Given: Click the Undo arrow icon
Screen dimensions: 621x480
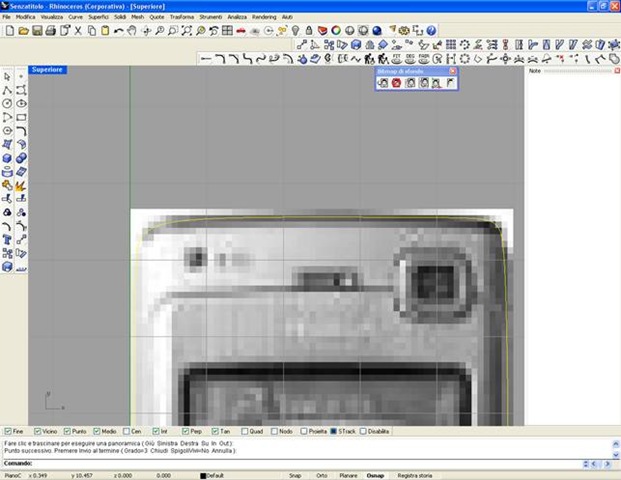Looking at the screenshot, I should pyautogui.click(x=119, y=31).
